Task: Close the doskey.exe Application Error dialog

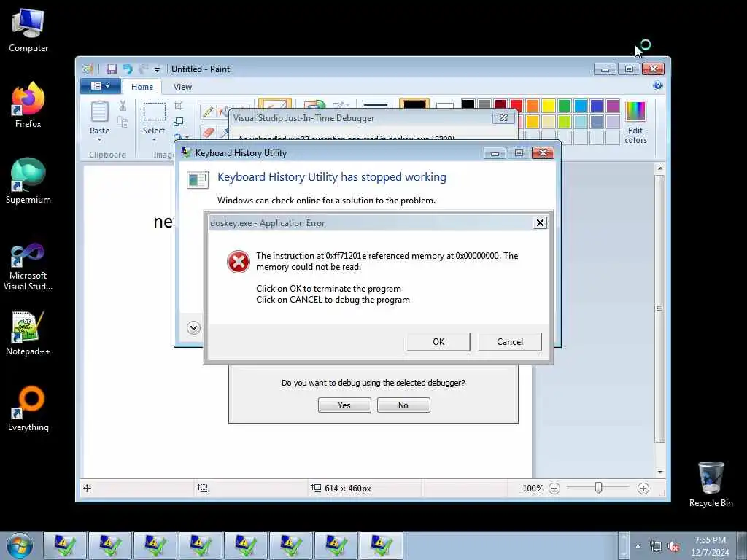Action: tap(540, 222)
